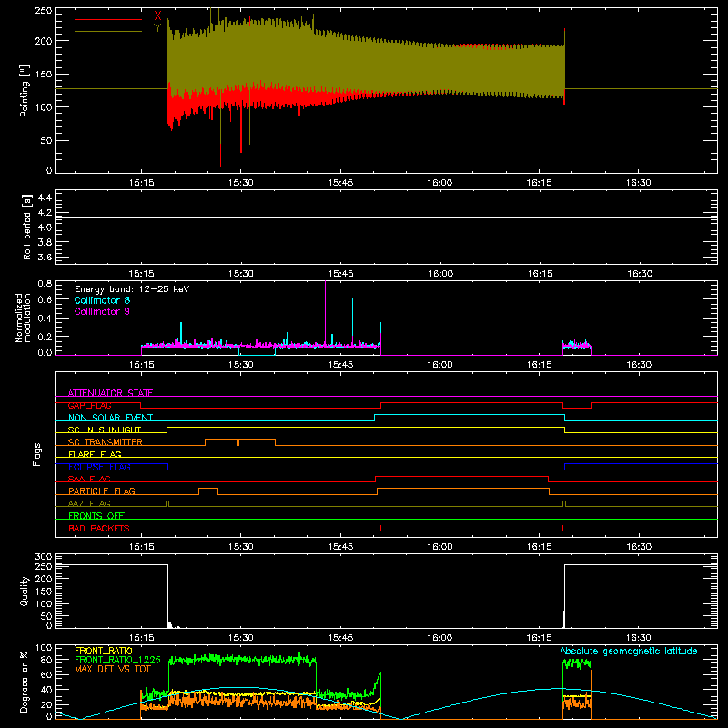
Task: Click the FRONT_RATIO_1225 legend label
Action: click(118, 660)
